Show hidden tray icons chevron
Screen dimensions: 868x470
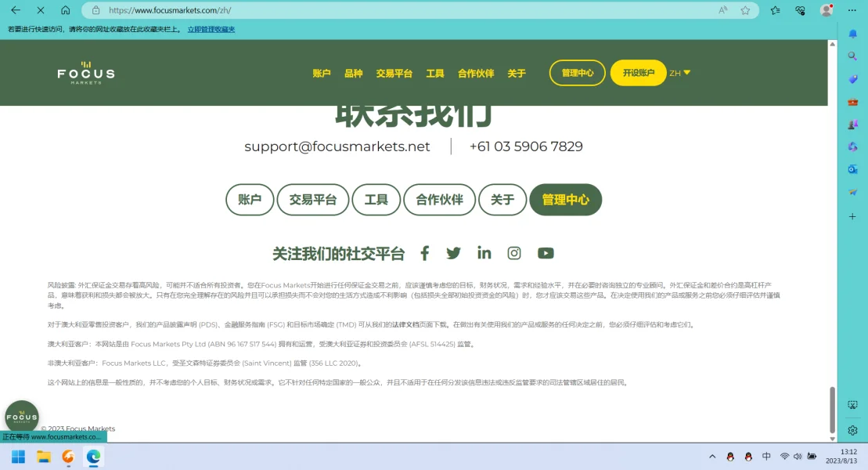tap(712, 457)
